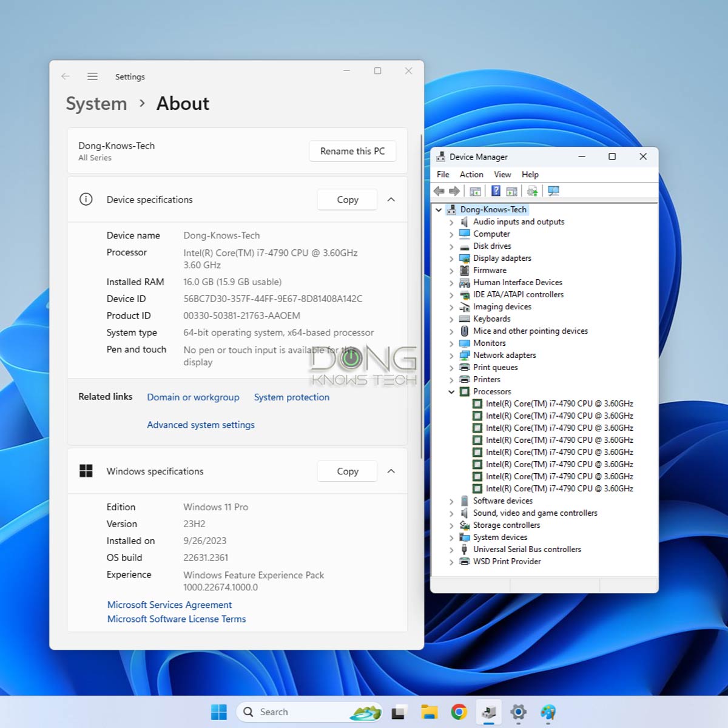Expand the Print queues node
Image resolution: width=728 pixels, height=728 pixels.
(x=451, y=368)
